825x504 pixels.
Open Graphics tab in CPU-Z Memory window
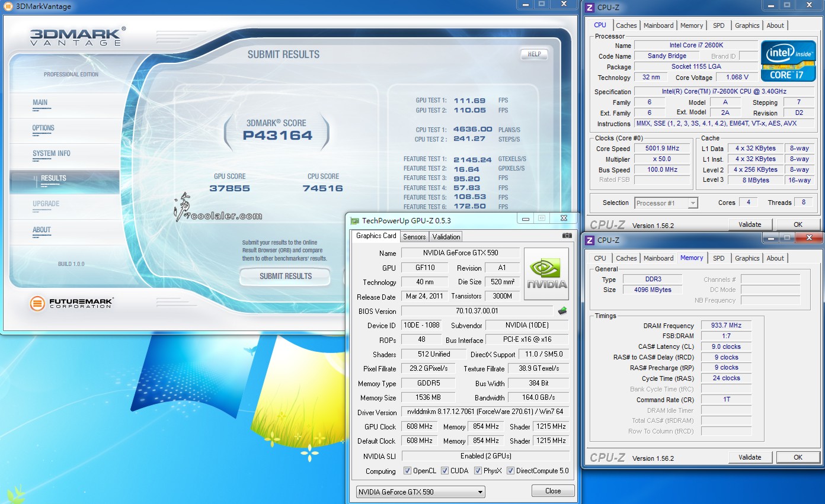tap(747, 258)
